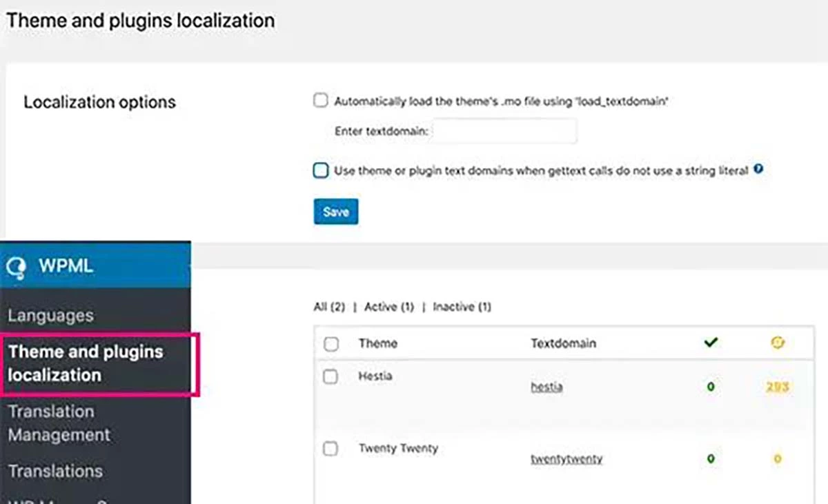
Task: Toggle use theme or plugin text domains checkbox
Action: (x=320, y=170)
